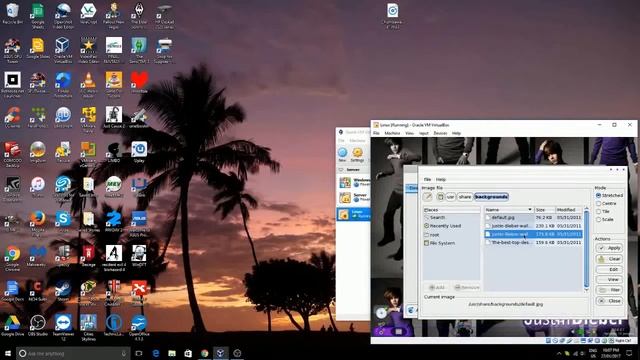This screenshot has height=360, width=640.
Task: Click the file list vertical scrollbar
Action: pyautogui.click(x=587, y=249)
